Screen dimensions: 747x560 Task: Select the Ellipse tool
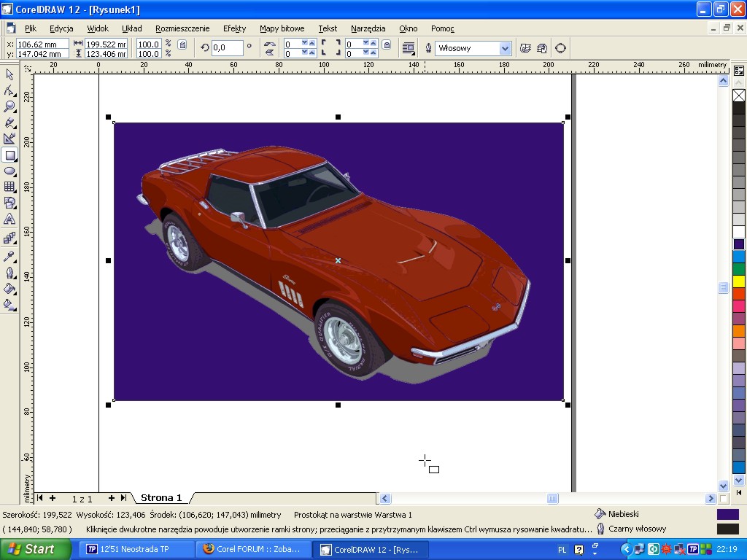coord(9,171)
